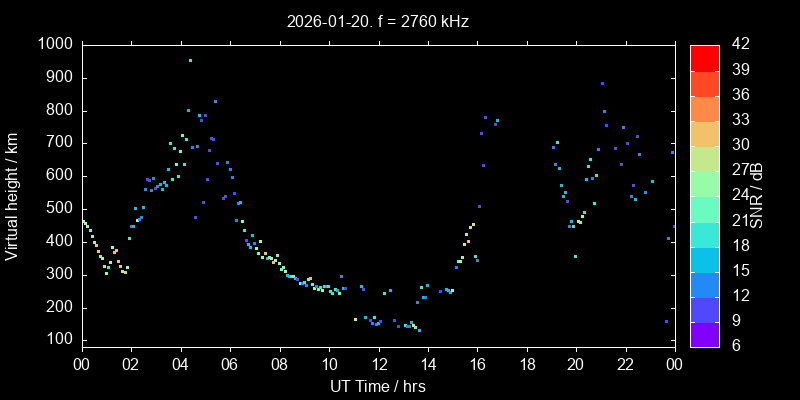The height and width of the screenshot is (400, 800).
Task: Select the light green 24–27 dB colorbar band
Action: tap(705, 183)
